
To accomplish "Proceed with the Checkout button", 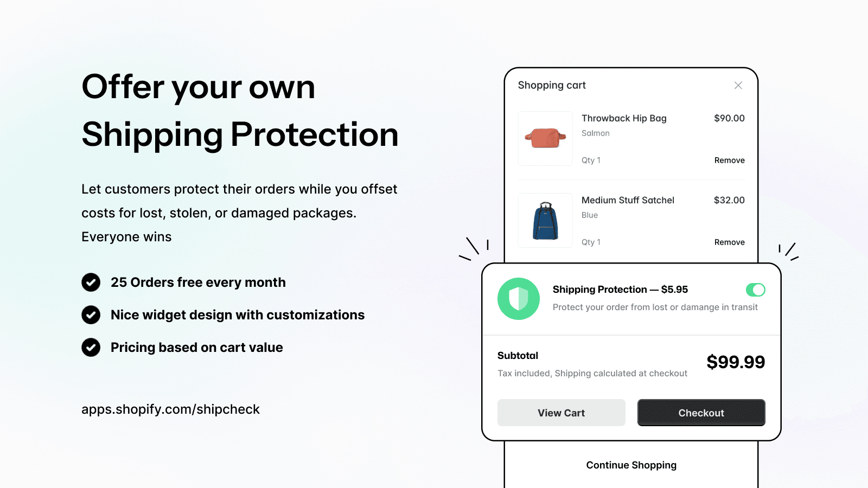I will (x=701, y=413).
